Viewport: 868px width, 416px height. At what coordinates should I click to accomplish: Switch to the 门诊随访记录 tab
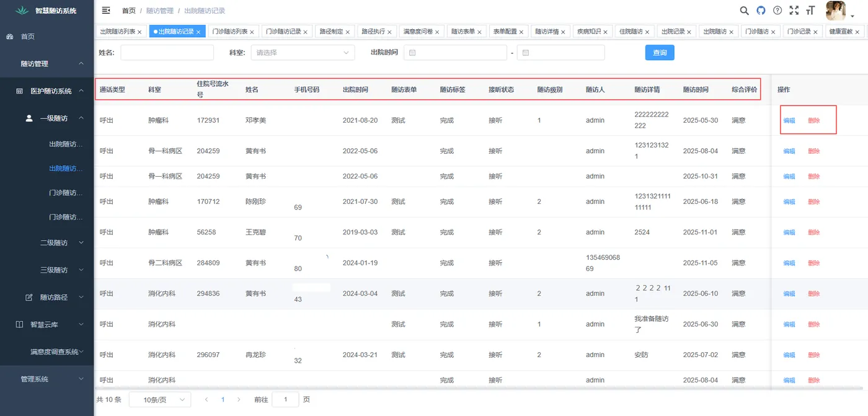282,31
